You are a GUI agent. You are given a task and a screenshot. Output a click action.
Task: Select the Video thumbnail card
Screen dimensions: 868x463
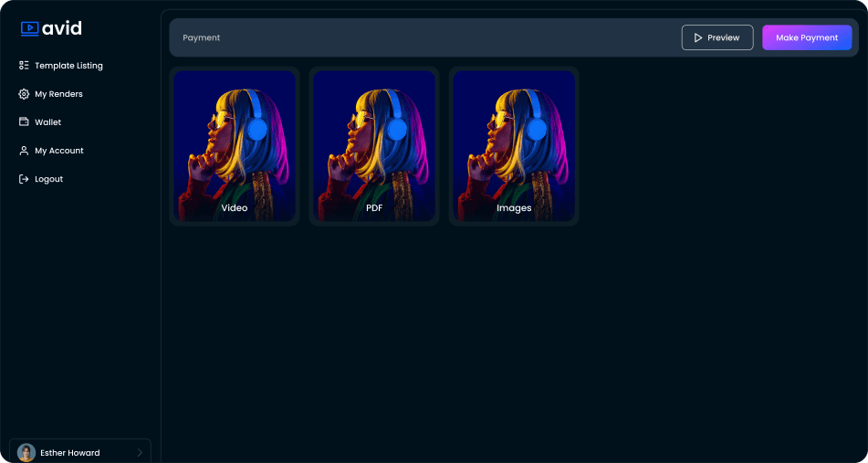[235, 146]
